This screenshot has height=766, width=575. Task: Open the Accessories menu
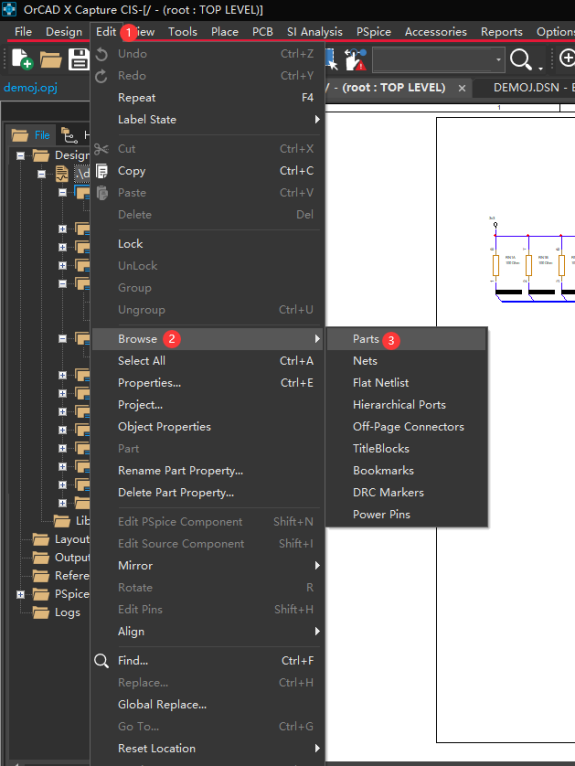click(436, 32)
